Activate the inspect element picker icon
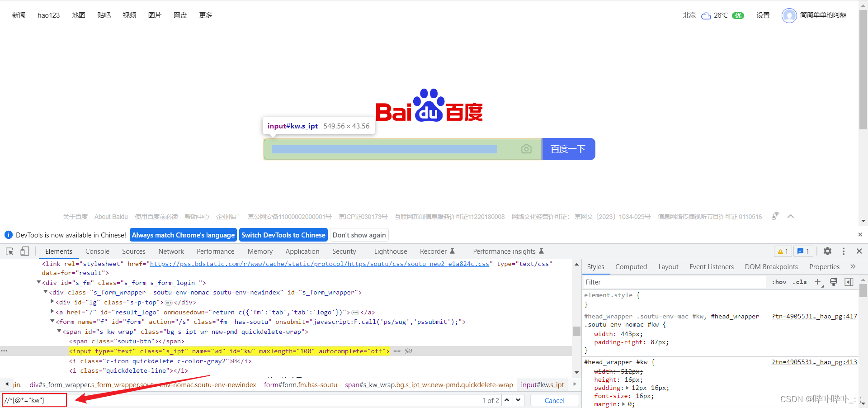868x408 pixels. click(9, 251)
